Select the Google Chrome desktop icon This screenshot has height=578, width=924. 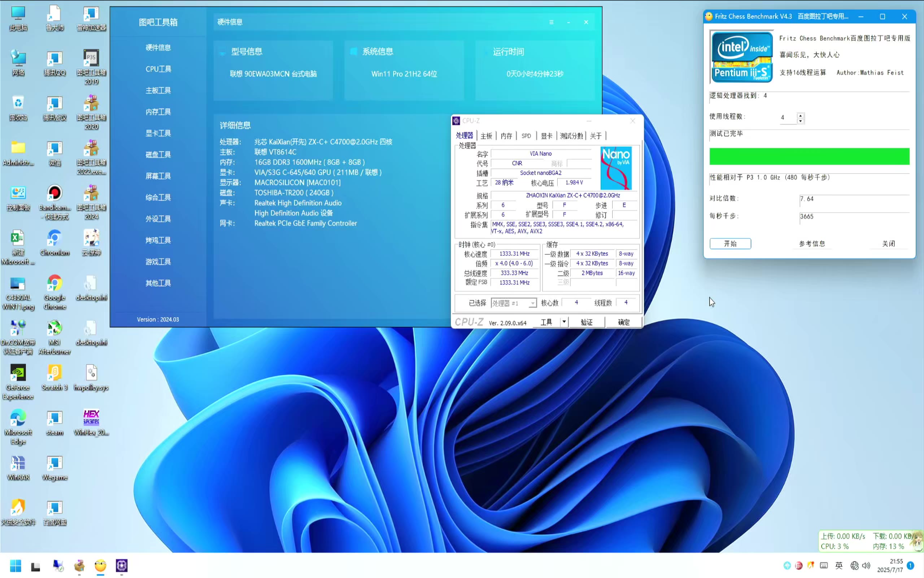click(55, 292)
